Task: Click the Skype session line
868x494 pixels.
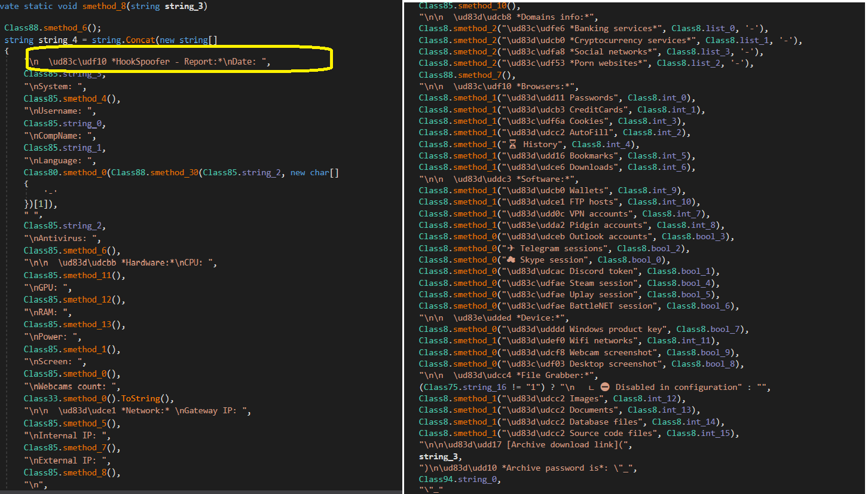Action: click(x=545, y=260)
